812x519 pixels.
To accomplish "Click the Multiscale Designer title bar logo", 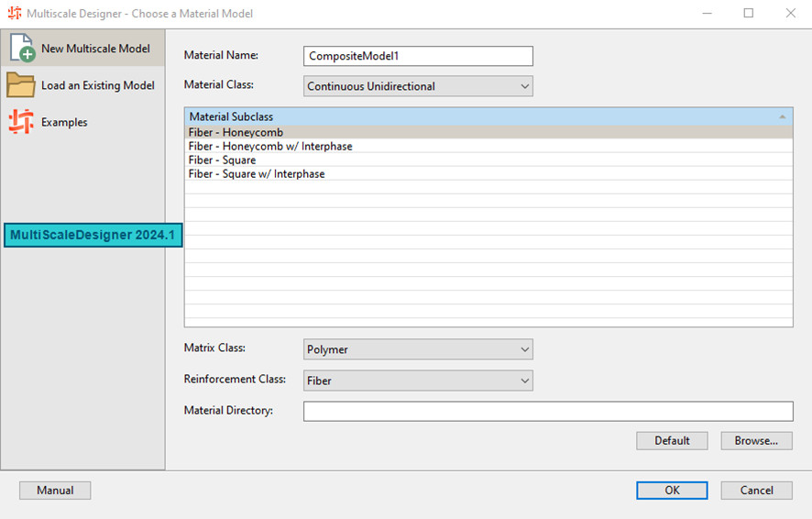I will [14, 14].
